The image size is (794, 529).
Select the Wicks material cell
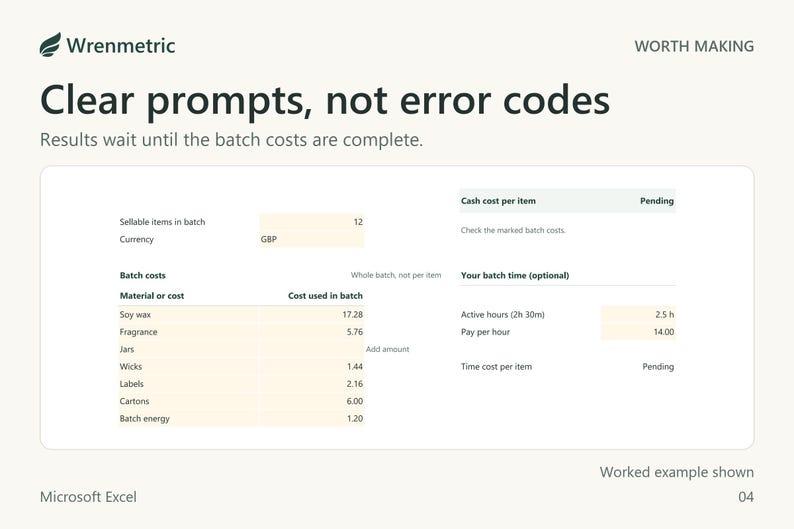(188, 367)
